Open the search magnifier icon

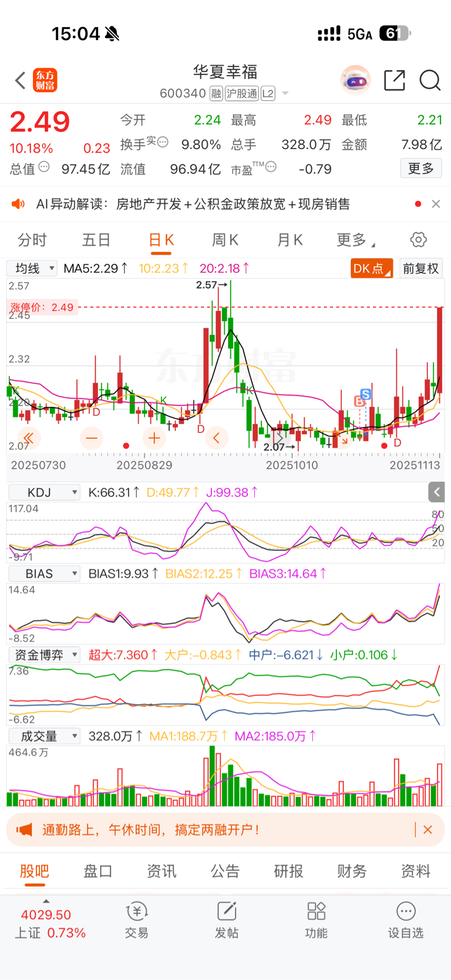(x=430, y=80)
